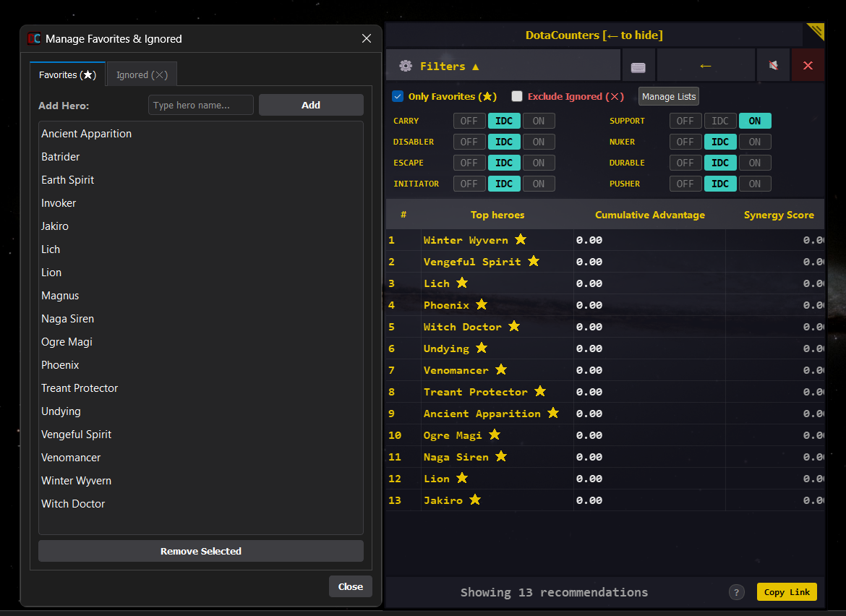Set ESCAPE filter to OFF
846x616 pixels.
[x=469, y=163]
